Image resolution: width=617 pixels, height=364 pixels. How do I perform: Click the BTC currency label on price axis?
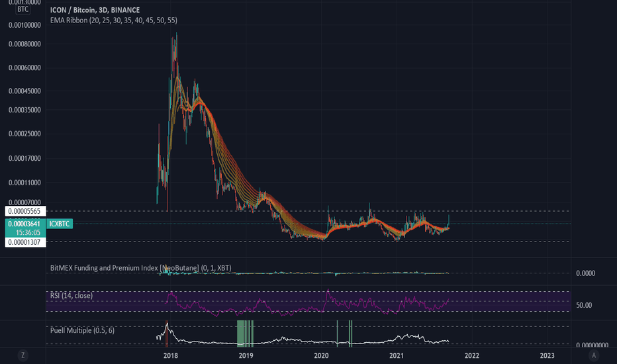click(x=23, y=9)
